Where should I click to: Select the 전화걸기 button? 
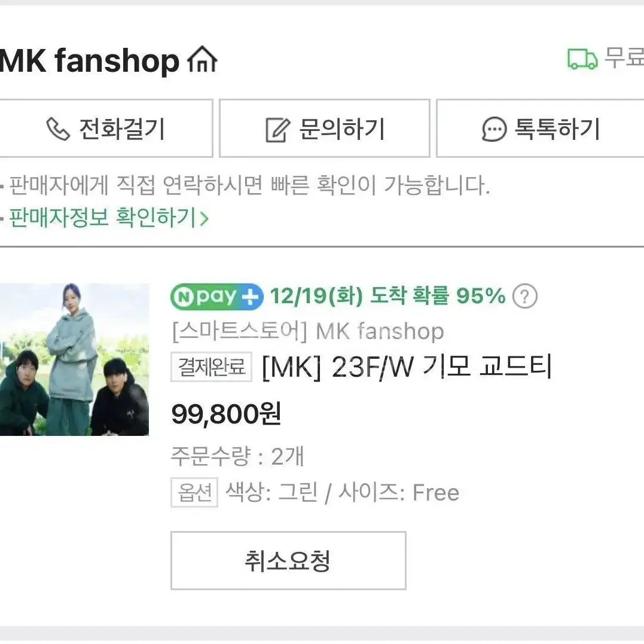click(106, 128)
